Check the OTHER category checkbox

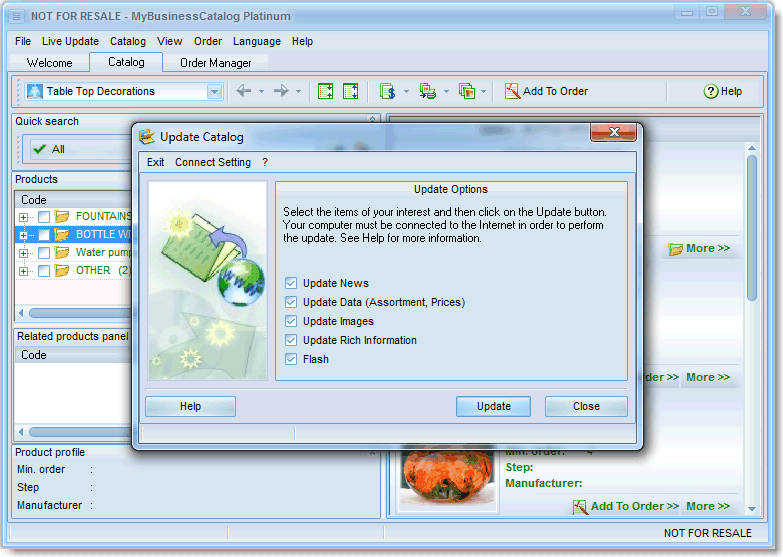pyautogui.click(x=44, y=271)
